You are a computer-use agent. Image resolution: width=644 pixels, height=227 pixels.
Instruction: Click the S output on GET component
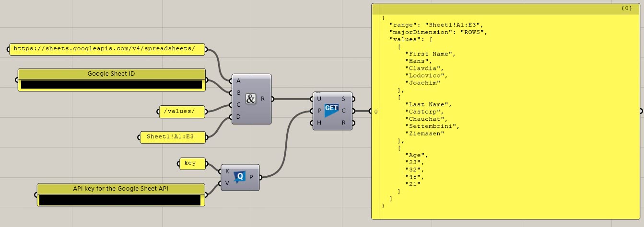344,99
